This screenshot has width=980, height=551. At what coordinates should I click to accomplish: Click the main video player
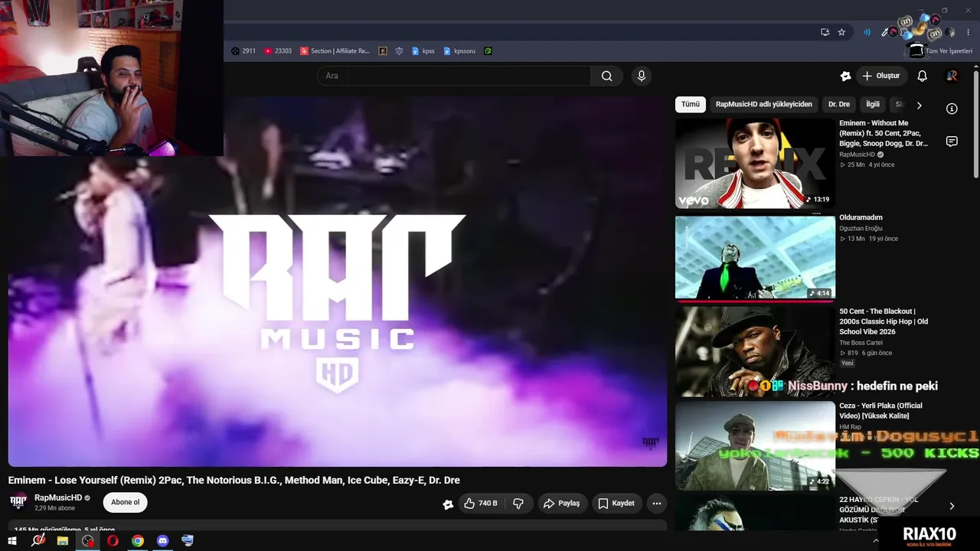tap(338, 281)
